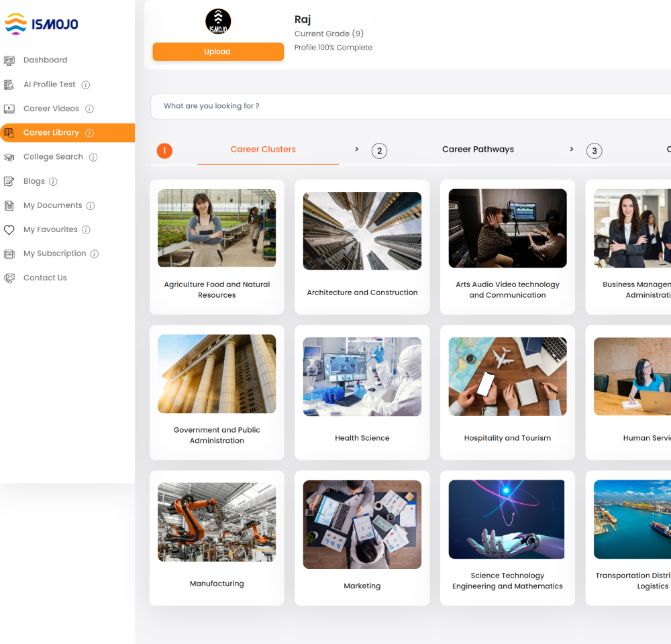Click the AI Profile Test sidebar icon
Viewport: 671px width, 644px height.
[9, 85]
